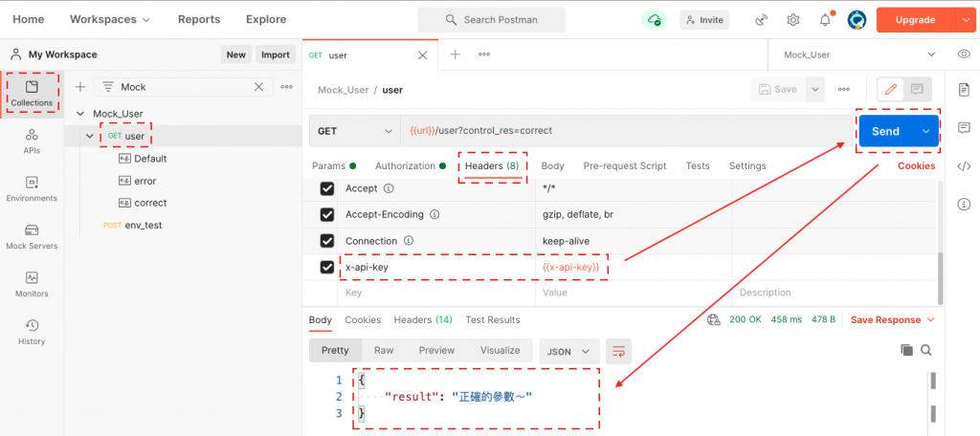Open the Send dropdown arrow

tap(926, 131)
